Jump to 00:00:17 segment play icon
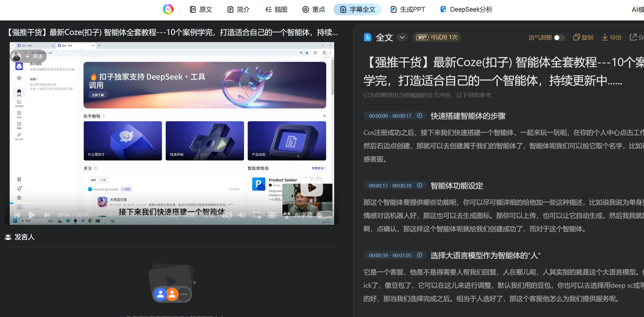 (x=420, y=185)
